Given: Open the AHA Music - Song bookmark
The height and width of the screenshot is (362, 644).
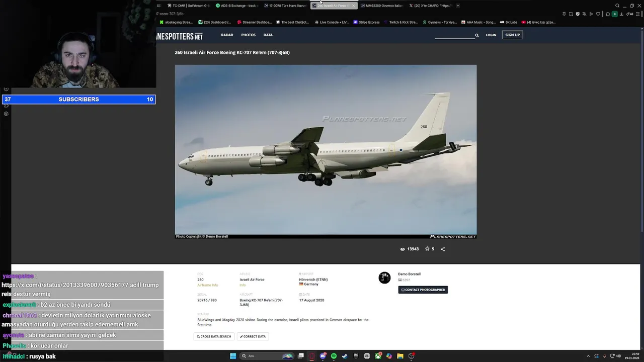Looking at the screenshot, I should click(x=478, y=22).
